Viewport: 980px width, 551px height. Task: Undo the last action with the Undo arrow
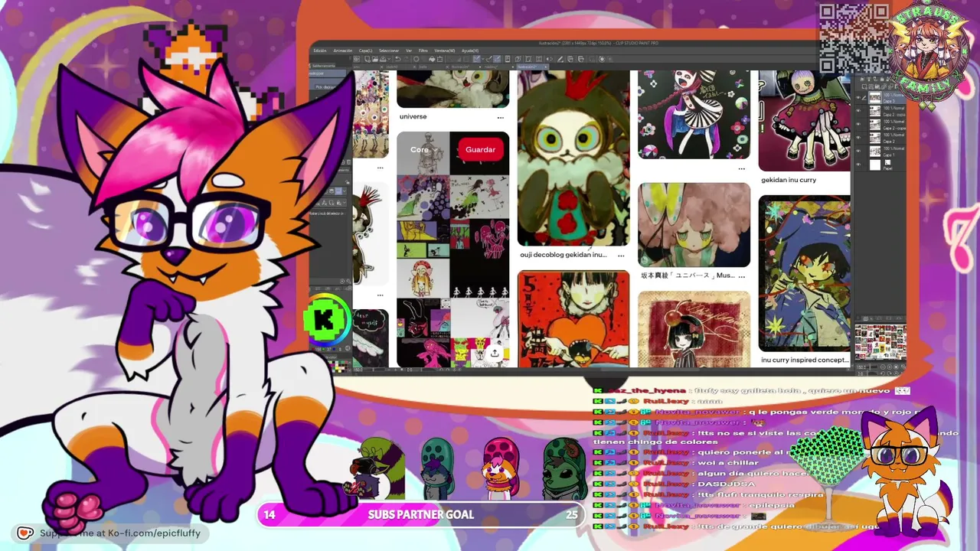pyautogui.click(x=398, y=59)
